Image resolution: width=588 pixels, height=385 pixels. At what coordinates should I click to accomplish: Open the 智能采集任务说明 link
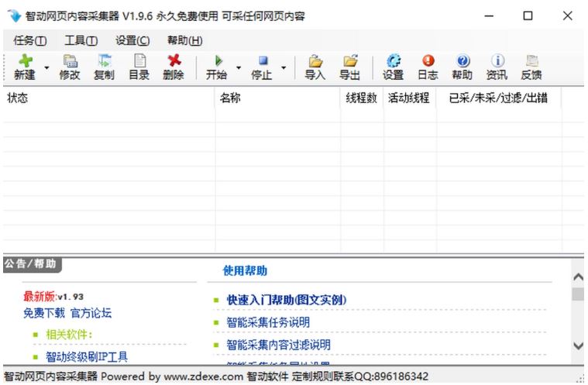click(x=268, y=322)
